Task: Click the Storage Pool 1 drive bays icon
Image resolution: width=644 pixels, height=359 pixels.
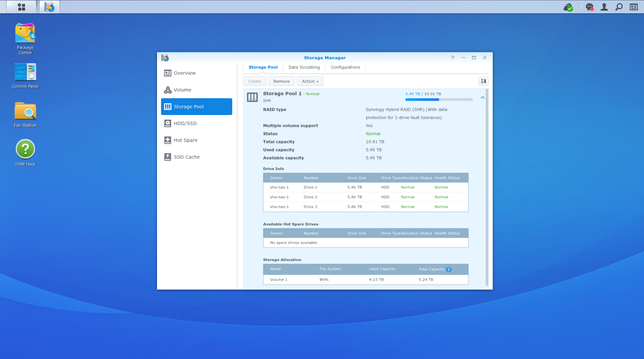Action: click(252, 97)
